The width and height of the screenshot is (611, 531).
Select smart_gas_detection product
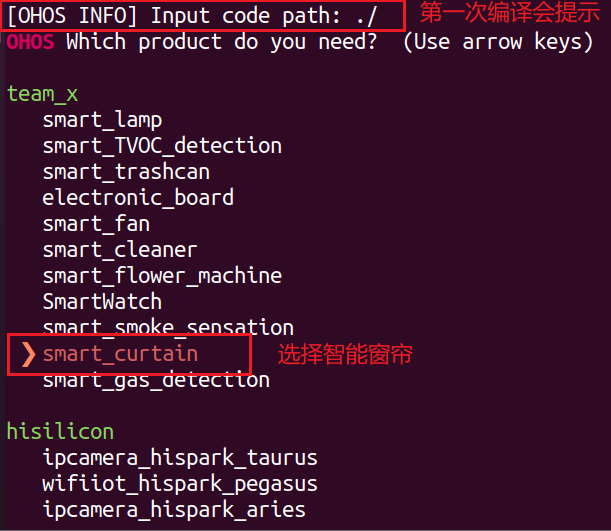click(x=156, y=381)
